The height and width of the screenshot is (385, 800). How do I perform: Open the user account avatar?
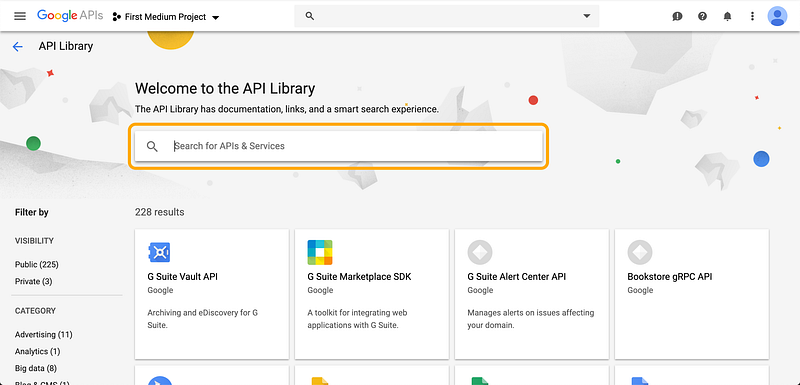(x=777, y=16)
